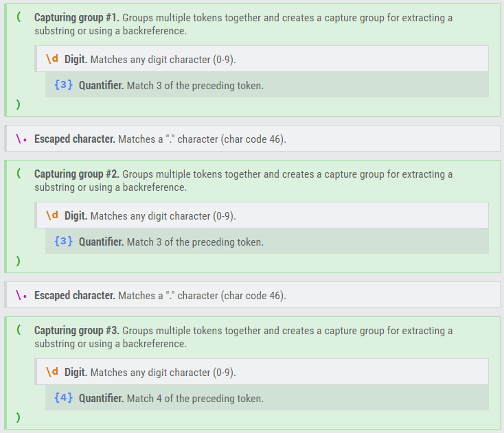Click the second \. escaped character token

click(x=21, y=295)
